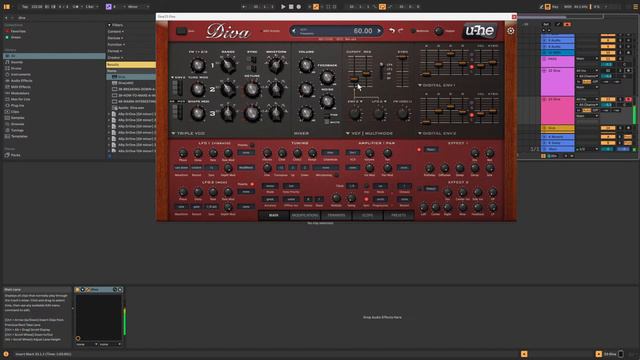Open Clips category in browser
The image size is (640, 360).
point(15,111)
